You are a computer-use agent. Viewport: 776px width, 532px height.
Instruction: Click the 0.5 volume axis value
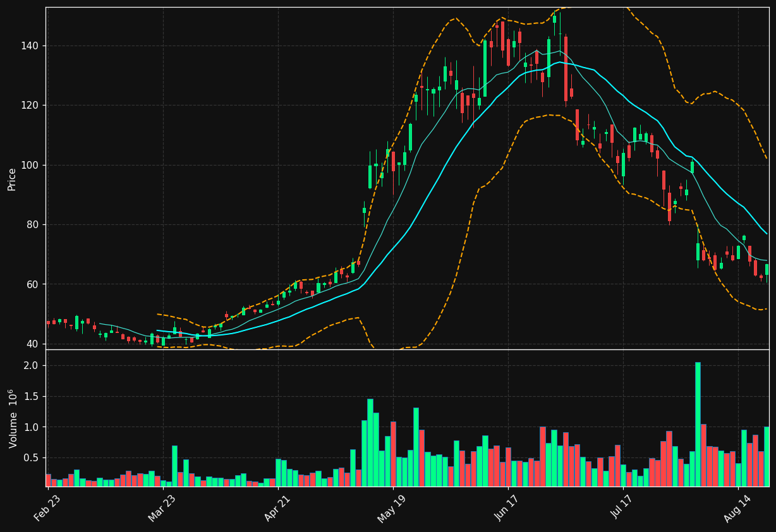(x=32, y=458)
